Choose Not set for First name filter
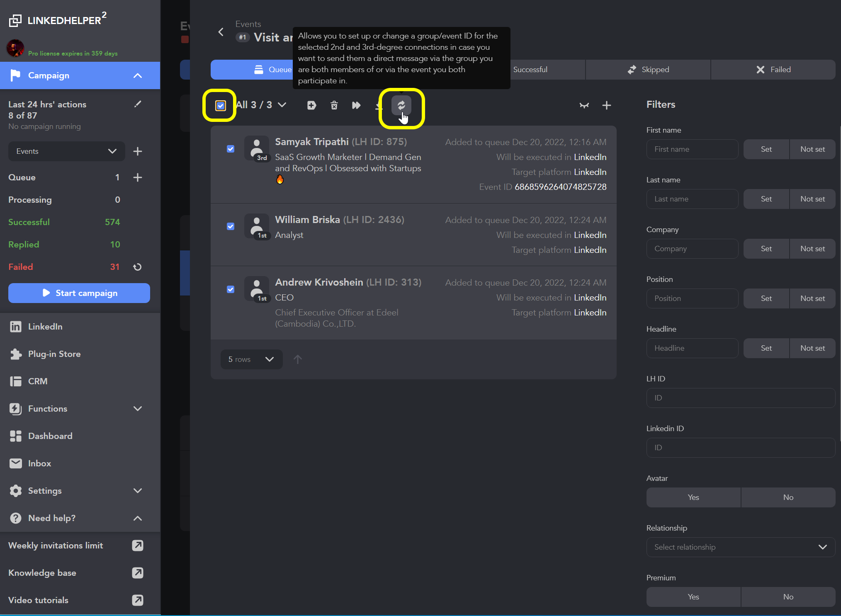Image resolution: width=841 pixels, height=616 pixels. coord(812,149)
